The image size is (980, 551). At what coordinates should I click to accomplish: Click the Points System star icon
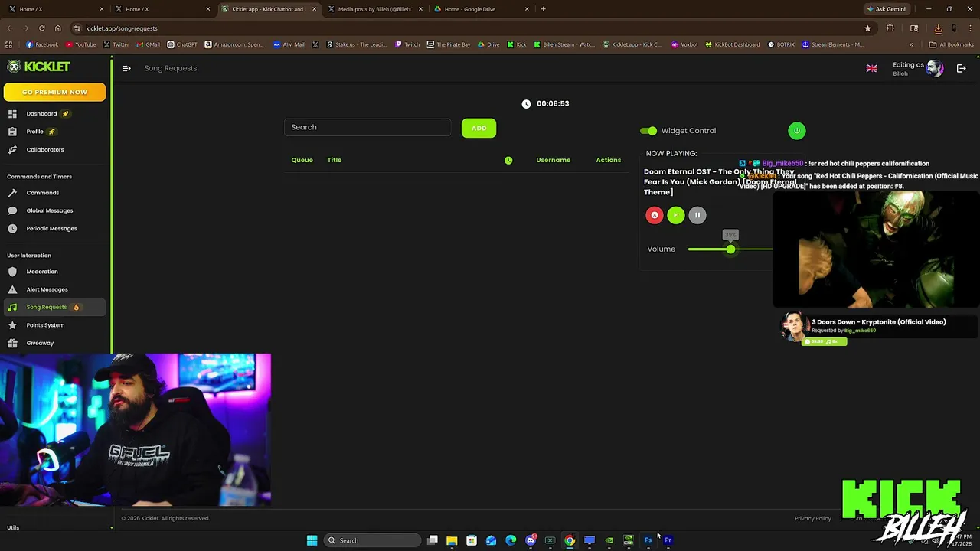click(x=12, y=325)
